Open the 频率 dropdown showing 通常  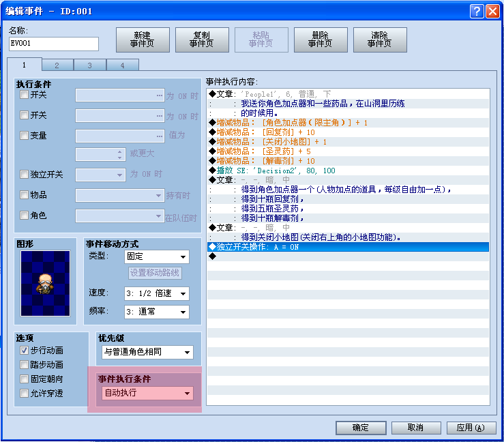point(157,312)
